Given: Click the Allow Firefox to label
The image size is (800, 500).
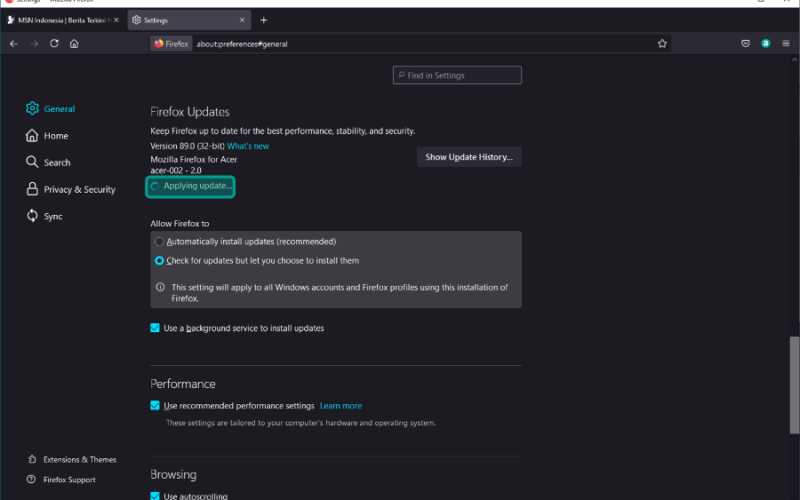Looking at the screenshot, I should tap(180, 223).
